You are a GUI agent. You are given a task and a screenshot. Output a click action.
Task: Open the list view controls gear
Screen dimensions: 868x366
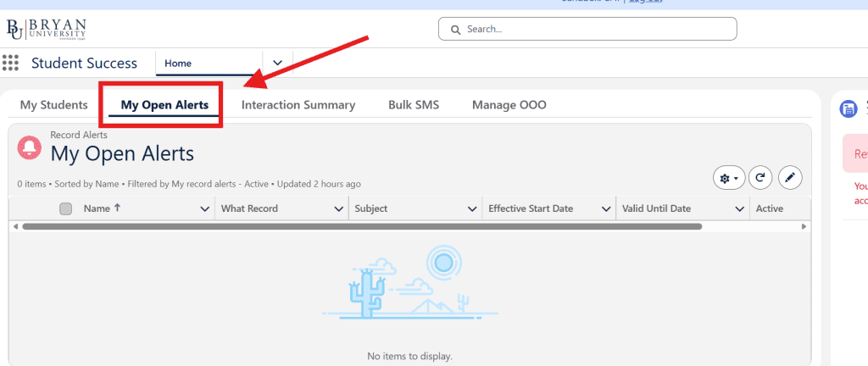pyautogui.click(x=728, y=178)
